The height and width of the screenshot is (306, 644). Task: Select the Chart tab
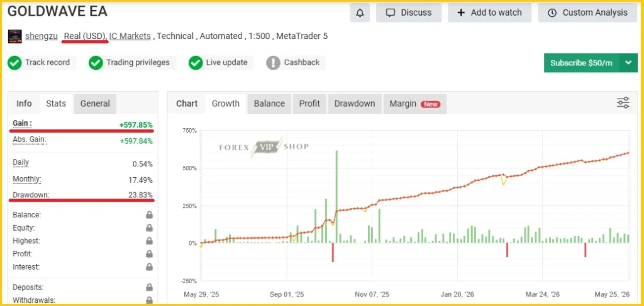click(187, 104)
